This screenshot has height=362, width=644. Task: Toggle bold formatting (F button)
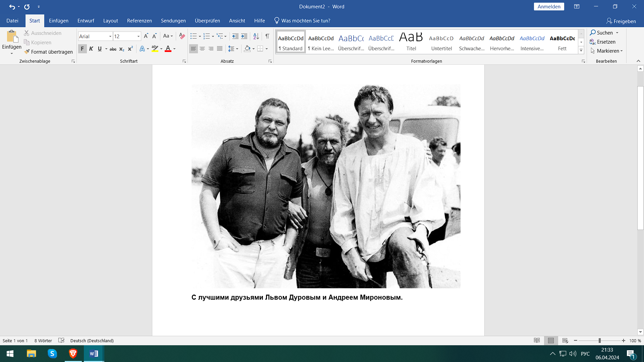[x=82, y=49]
